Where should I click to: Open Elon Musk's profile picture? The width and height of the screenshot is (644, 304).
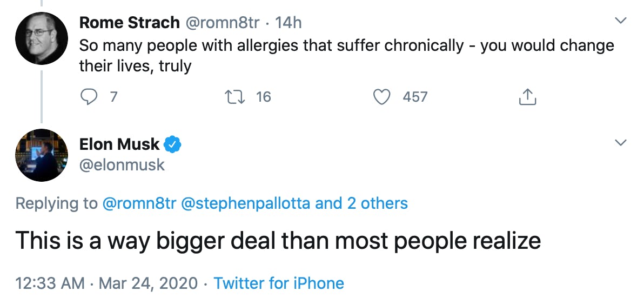point(42,155)
